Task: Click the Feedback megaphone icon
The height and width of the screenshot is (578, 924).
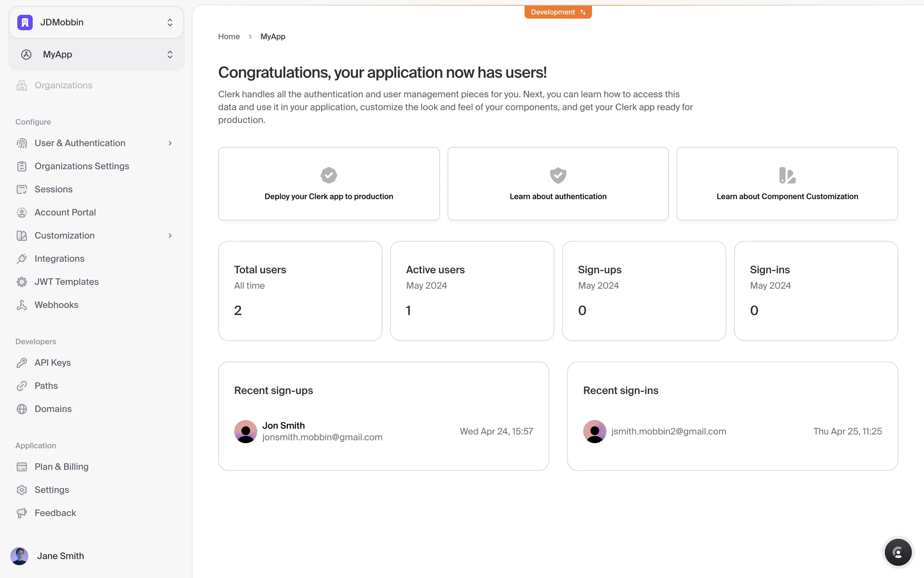Action: pyautogui.click(x=22, y=513)
